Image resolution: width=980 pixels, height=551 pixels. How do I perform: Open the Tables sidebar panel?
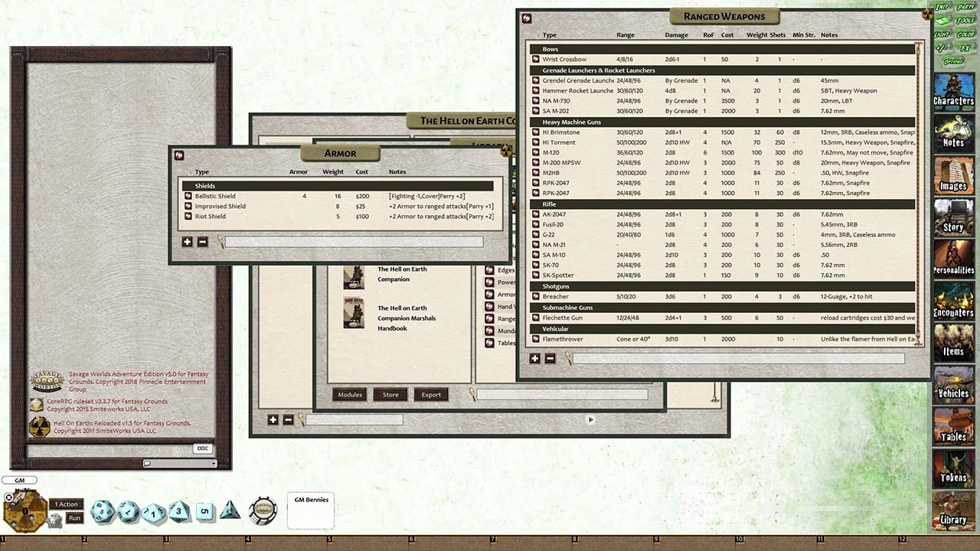pos(953,436)
